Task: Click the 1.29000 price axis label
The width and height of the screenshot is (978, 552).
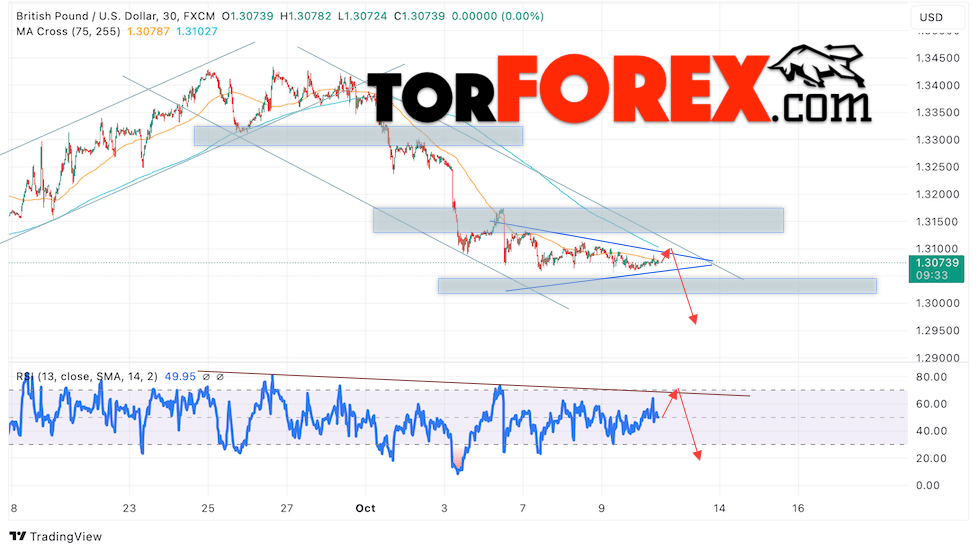Action: click(937, 358)
